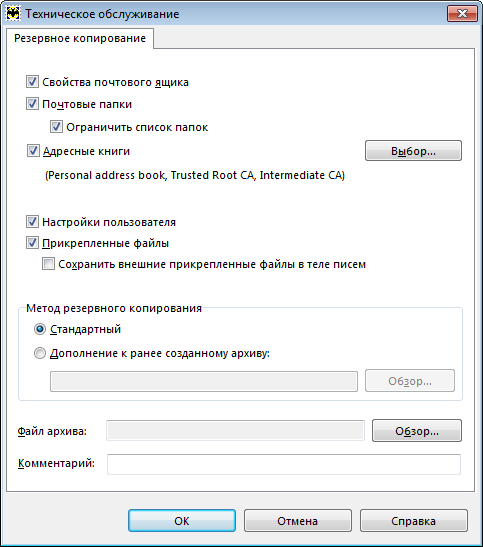Viewport: 483px width, 547px height.
Task: Click Обзор... next to Файл архива
Action: pos(417,431)
